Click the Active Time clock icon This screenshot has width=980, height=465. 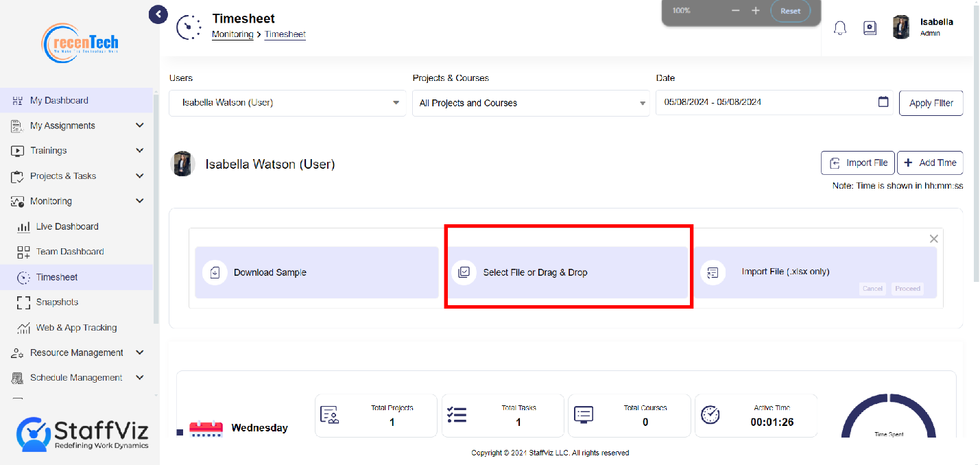pos(710,414)
